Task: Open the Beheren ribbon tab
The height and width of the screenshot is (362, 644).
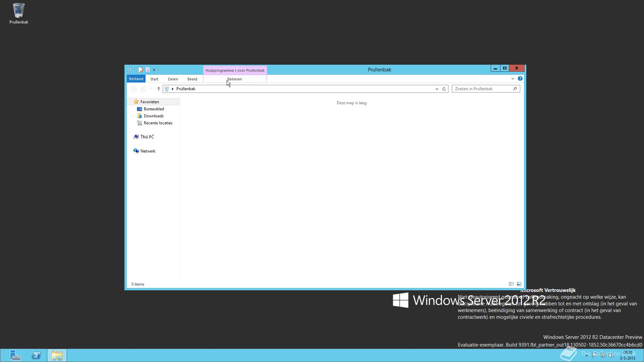Action: (x=234, y=79)
